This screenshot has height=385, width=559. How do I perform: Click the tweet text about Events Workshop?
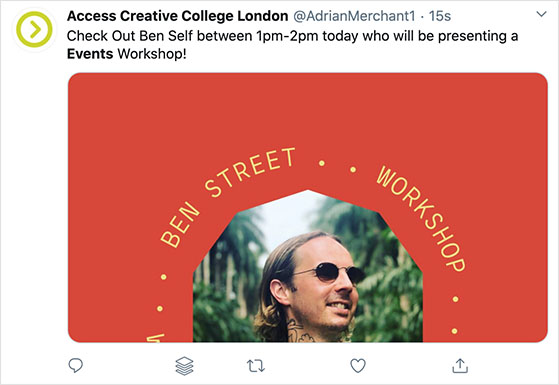pos(292,45)
